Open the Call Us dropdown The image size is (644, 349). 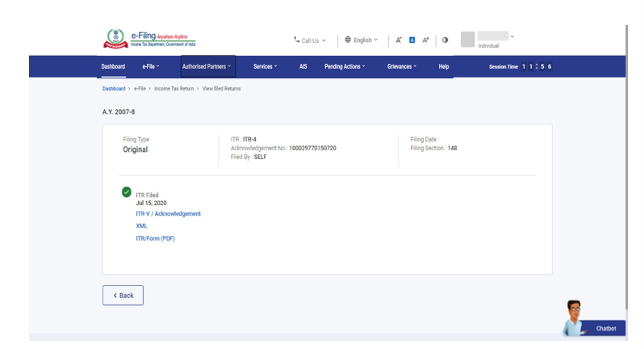pyautogui.click(x=310, y=40)
